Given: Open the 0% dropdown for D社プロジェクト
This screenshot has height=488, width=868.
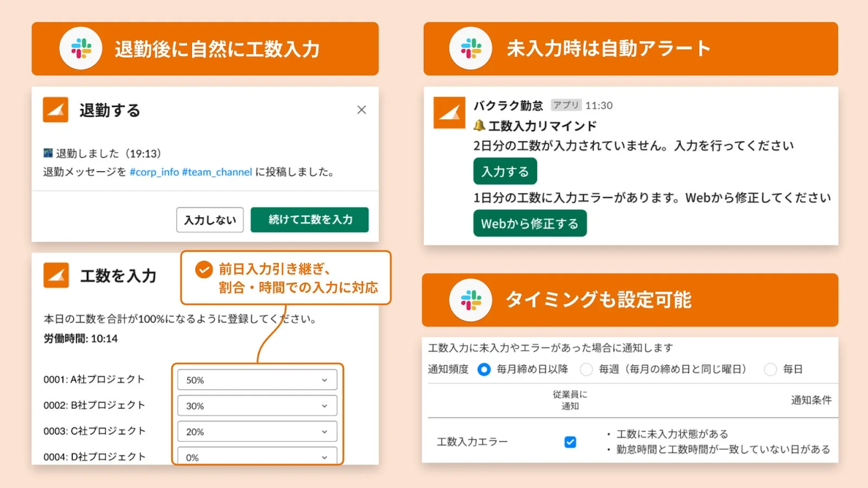Looking at the screenshot, I should (x=257, y=457).
